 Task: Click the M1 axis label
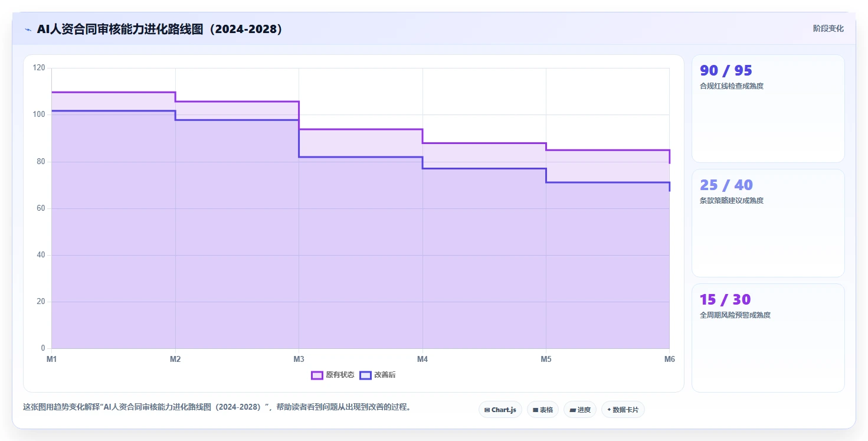point(51,359)
